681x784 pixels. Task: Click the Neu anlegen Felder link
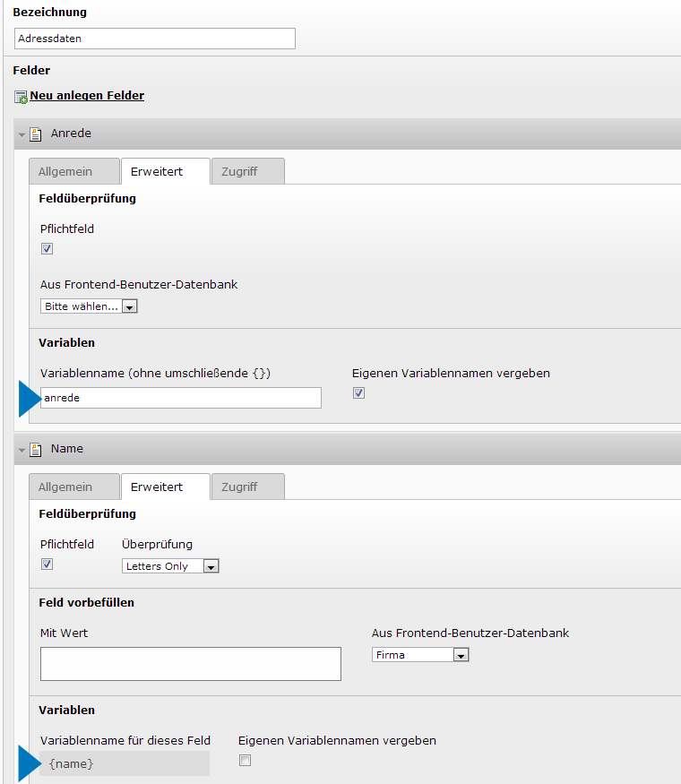[87, 96]
